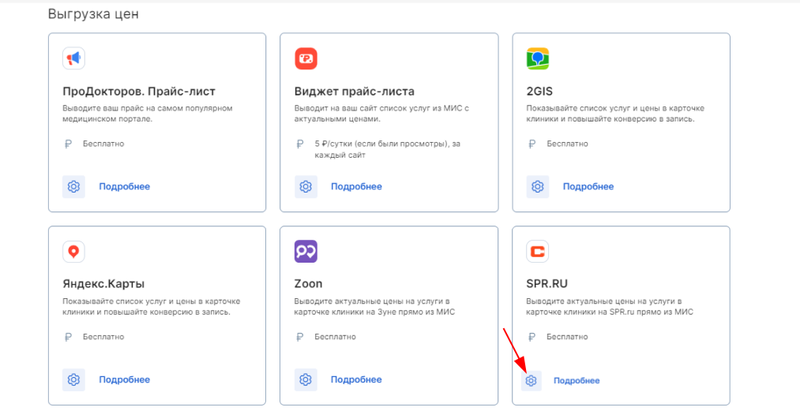Viewport: 800px width, 411px height.
Task: Click the ПроДокторов megaphone logo icon
Action: [73, 58]
